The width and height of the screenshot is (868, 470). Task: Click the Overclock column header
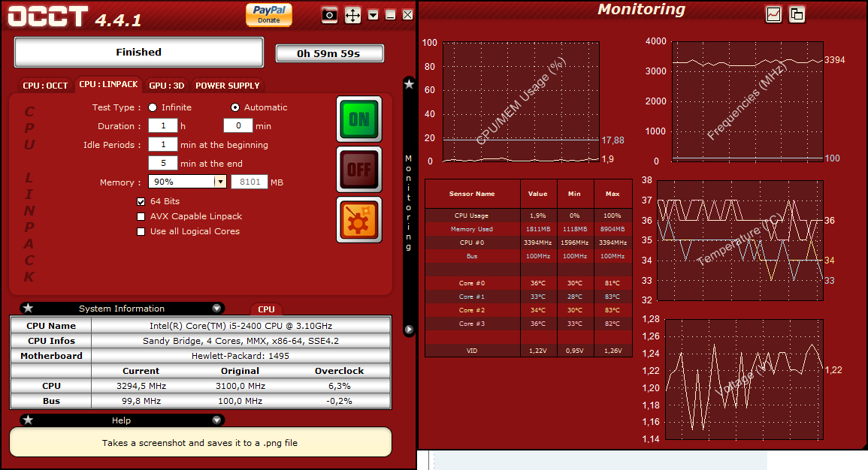pos(340,371)
